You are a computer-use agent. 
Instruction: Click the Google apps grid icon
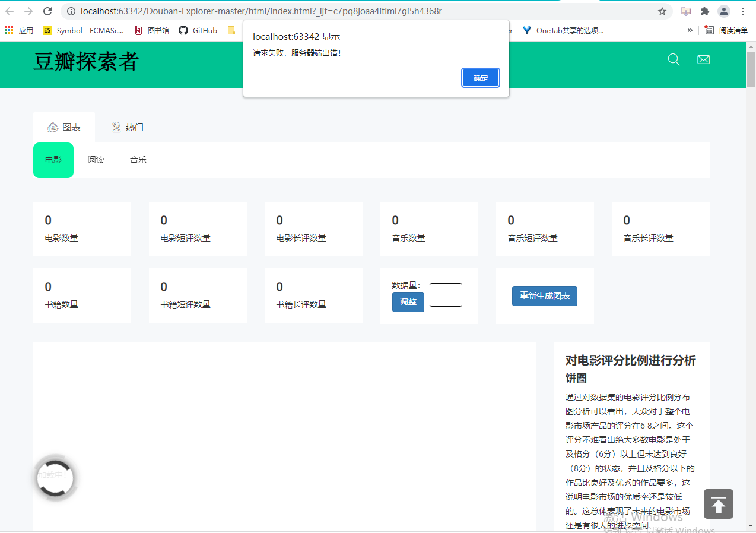pos(8,30)
